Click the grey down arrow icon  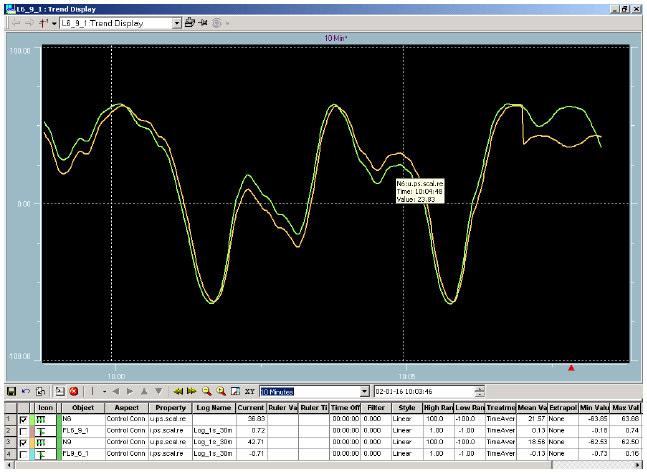tap(158, 391)
